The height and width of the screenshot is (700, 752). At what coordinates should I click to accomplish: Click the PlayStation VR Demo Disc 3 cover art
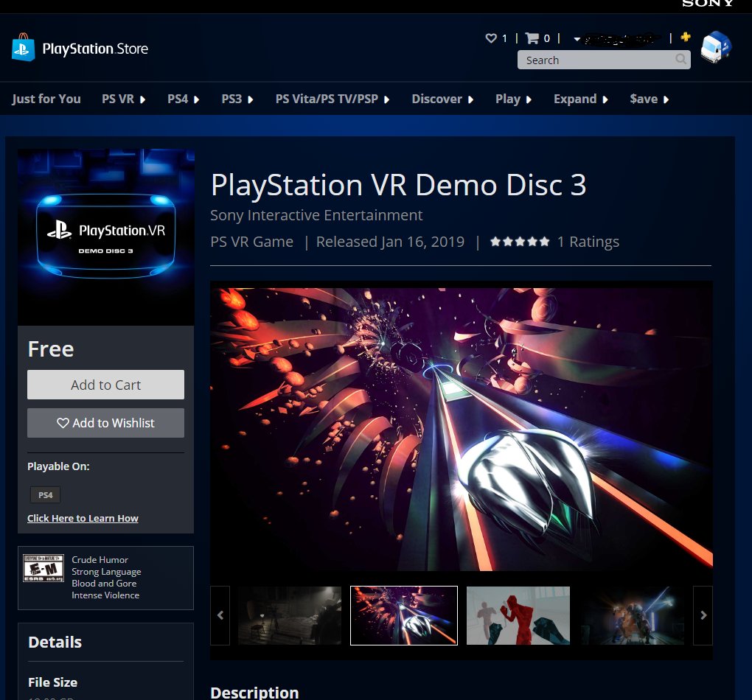[x=106, y=237]
